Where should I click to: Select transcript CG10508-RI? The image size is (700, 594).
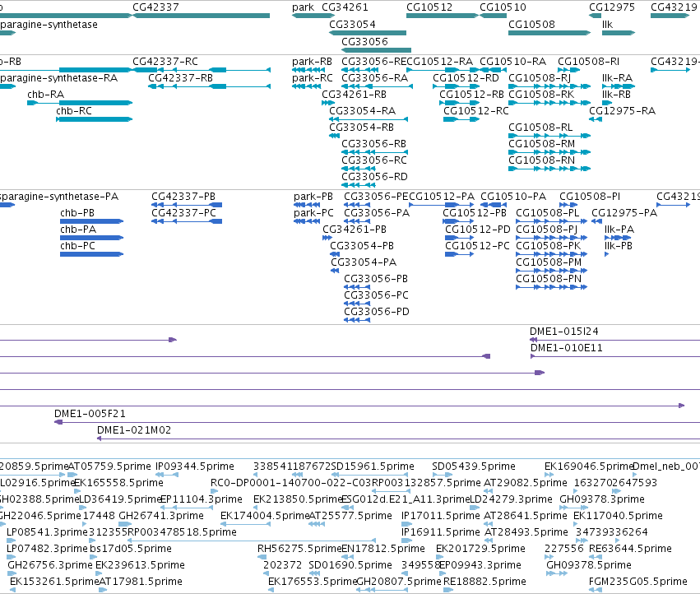[588, 62]
